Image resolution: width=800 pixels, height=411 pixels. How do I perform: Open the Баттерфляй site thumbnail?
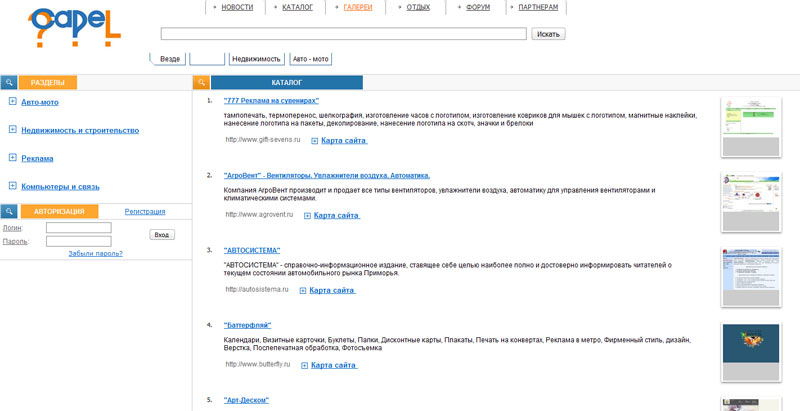(751, 352)
